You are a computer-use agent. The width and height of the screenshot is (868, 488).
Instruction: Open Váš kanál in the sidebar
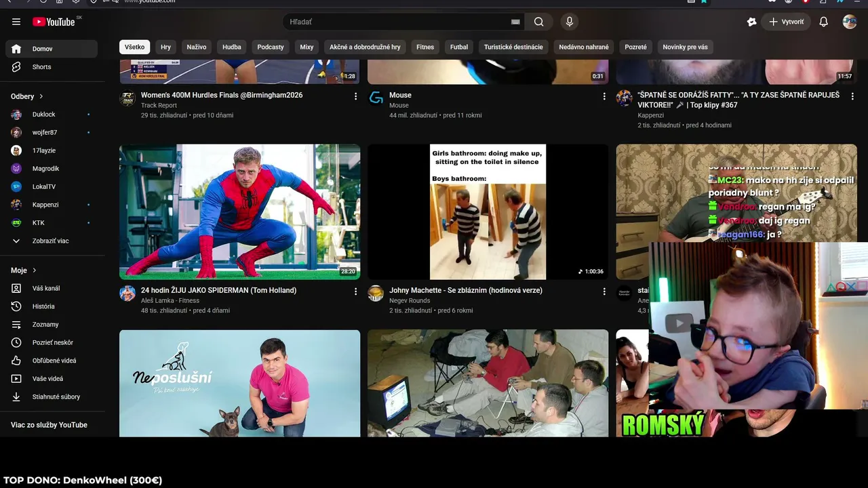pos(52,289)
